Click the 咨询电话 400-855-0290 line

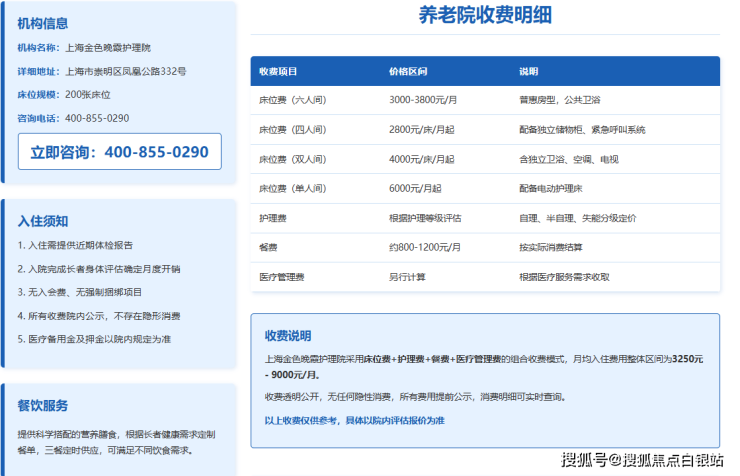[73, 118]
